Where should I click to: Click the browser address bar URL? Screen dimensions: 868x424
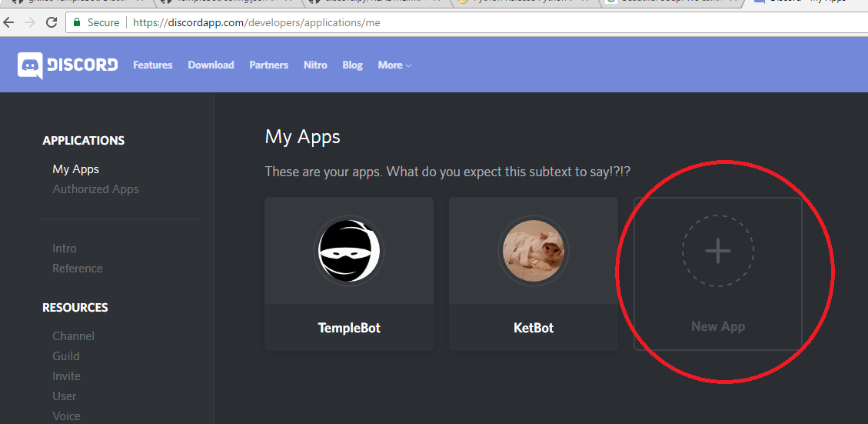pos(257,23)
